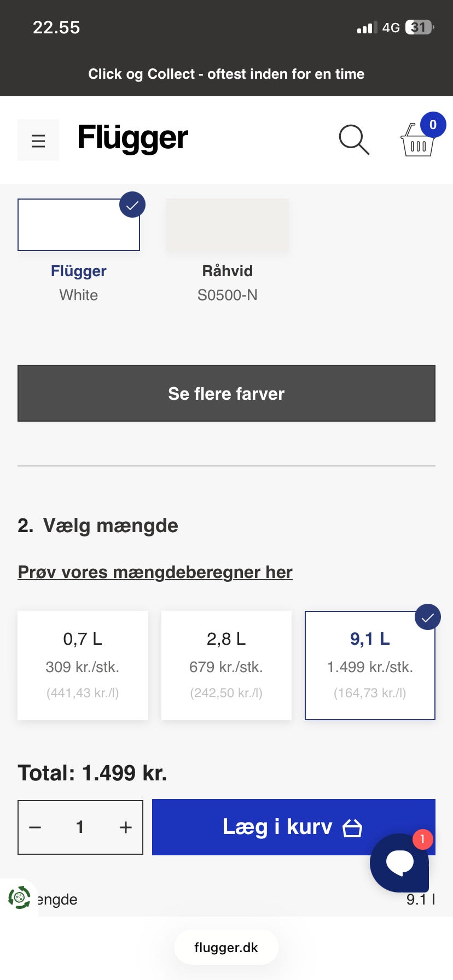The image size is (453, 980).
Task: Open the shopping basket
Action: coord(419,140)
